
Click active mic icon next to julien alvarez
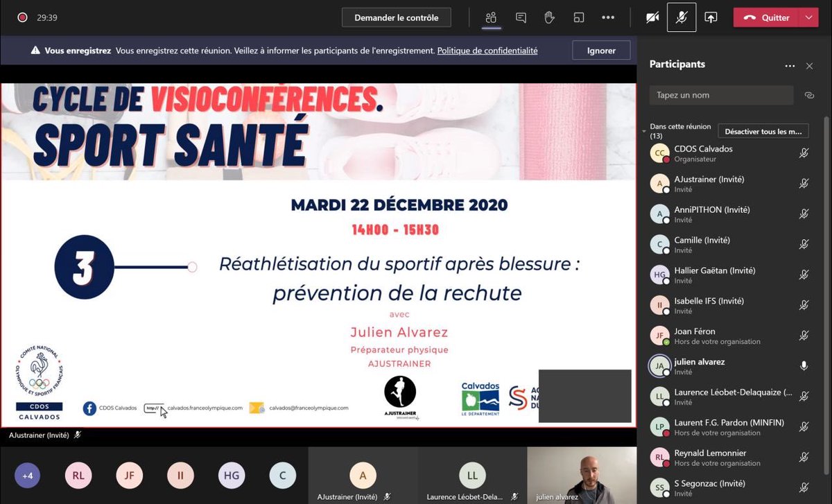(804, 366)
